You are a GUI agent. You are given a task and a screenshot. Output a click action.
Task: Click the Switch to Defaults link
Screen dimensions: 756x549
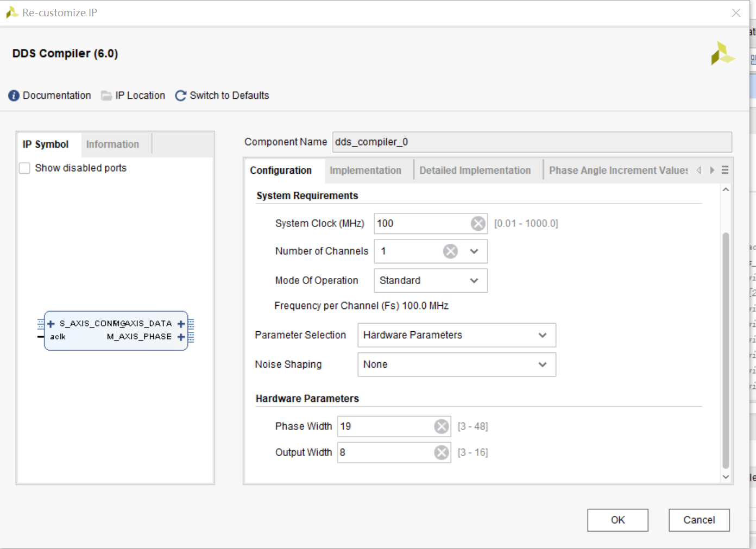click(x=229, y=96)
